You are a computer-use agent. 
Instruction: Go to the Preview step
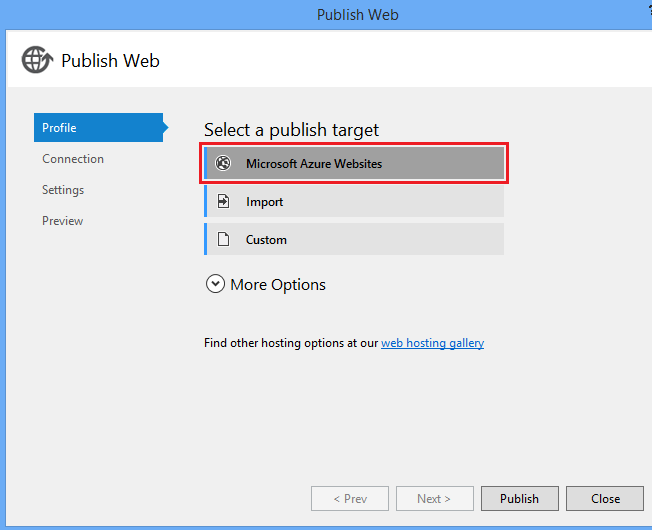tap(63, 221)
